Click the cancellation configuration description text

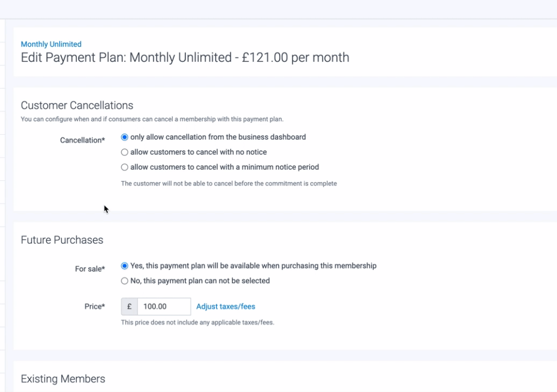[152, 119]
